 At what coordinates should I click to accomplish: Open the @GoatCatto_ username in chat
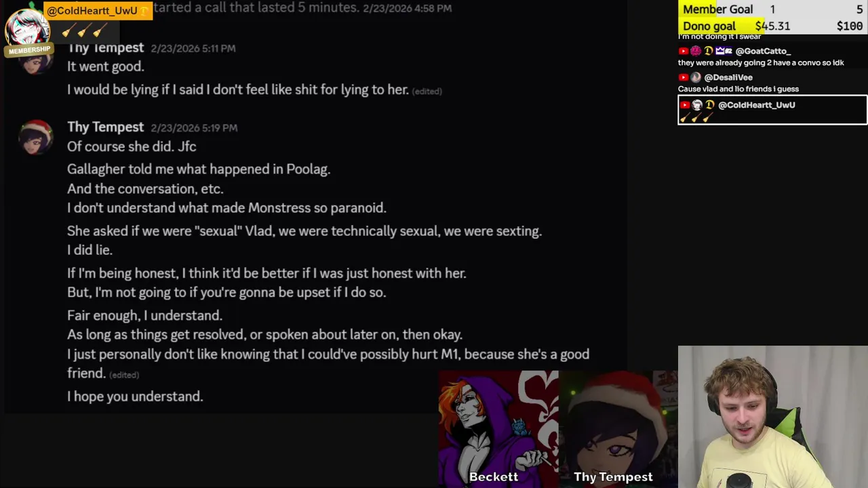(763, 51)
